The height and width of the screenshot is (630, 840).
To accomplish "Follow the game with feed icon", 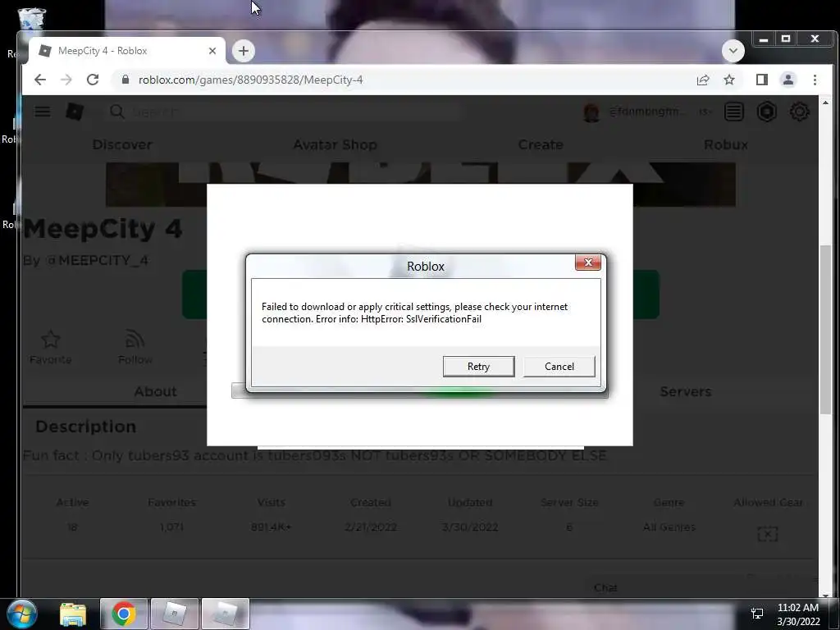I will click(x=135, y=340).
